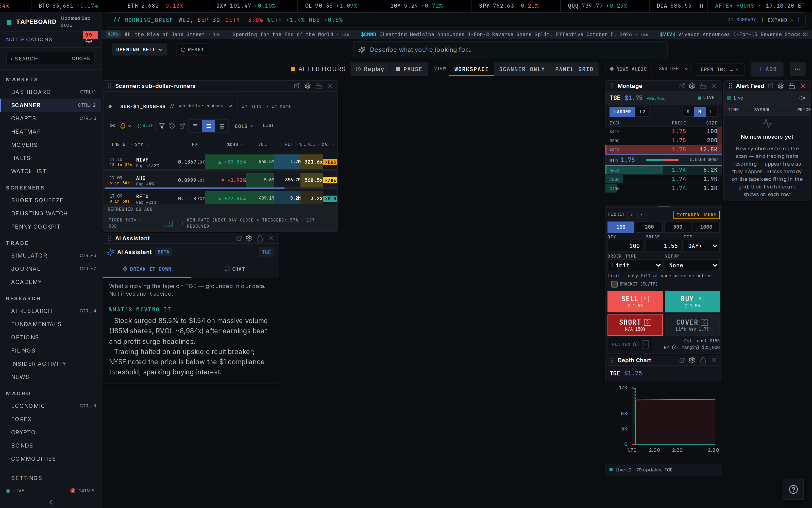812x508 pixels.
Task: Switch to Panel Grid view
Action: pyautogui.click(x=574, y=69)
